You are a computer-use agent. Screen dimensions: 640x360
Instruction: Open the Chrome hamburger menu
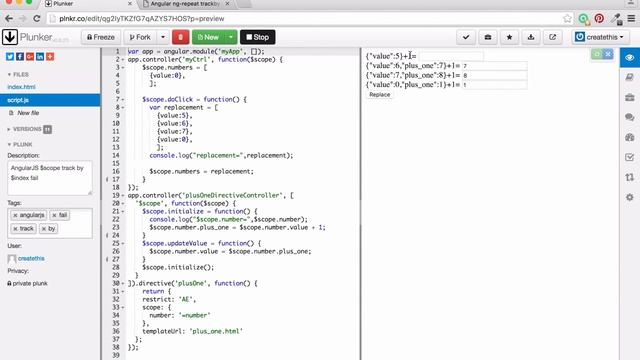click(631, 18)
